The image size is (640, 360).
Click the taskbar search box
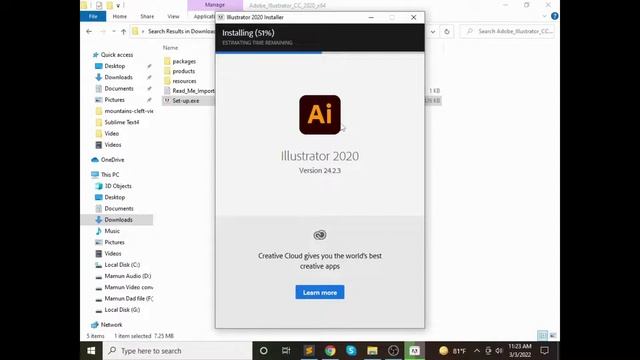coord(177,351)
